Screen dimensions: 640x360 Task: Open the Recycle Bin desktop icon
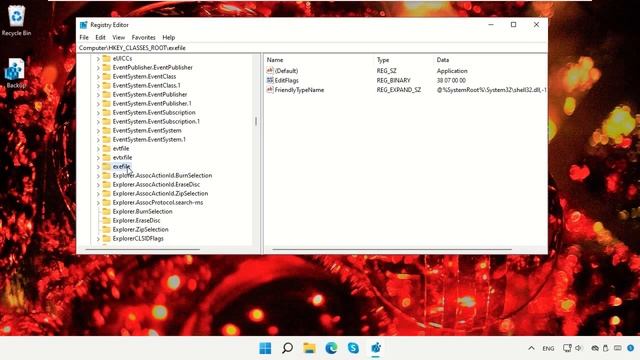pyautogui.click(x=16, y=20)
